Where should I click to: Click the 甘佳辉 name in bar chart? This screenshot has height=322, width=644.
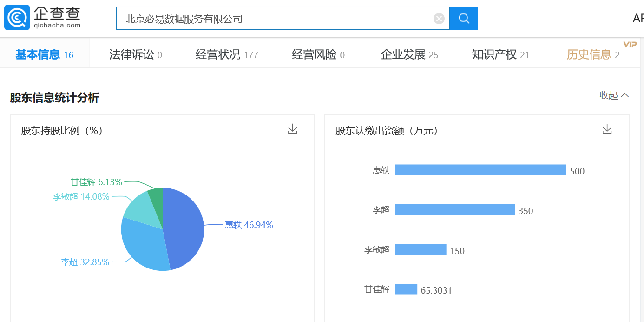(x=377, y=289)
